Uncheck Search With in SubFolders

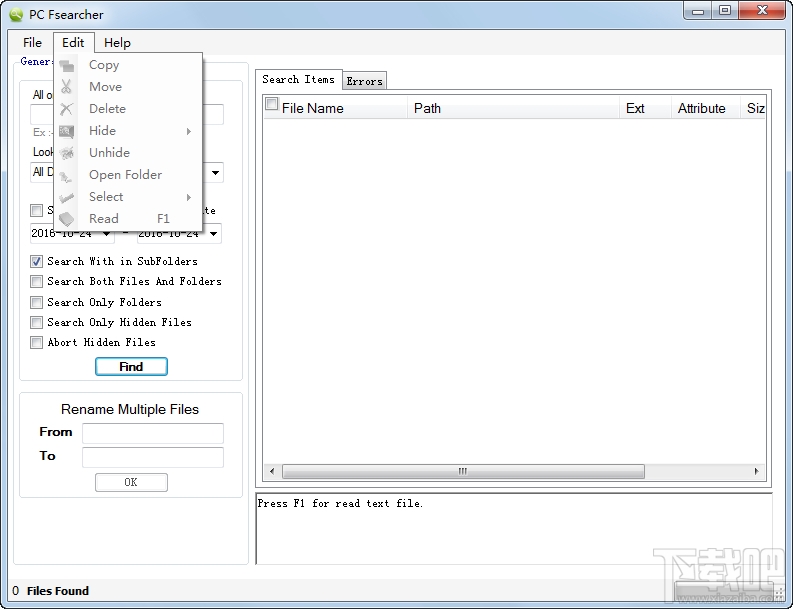36,262
